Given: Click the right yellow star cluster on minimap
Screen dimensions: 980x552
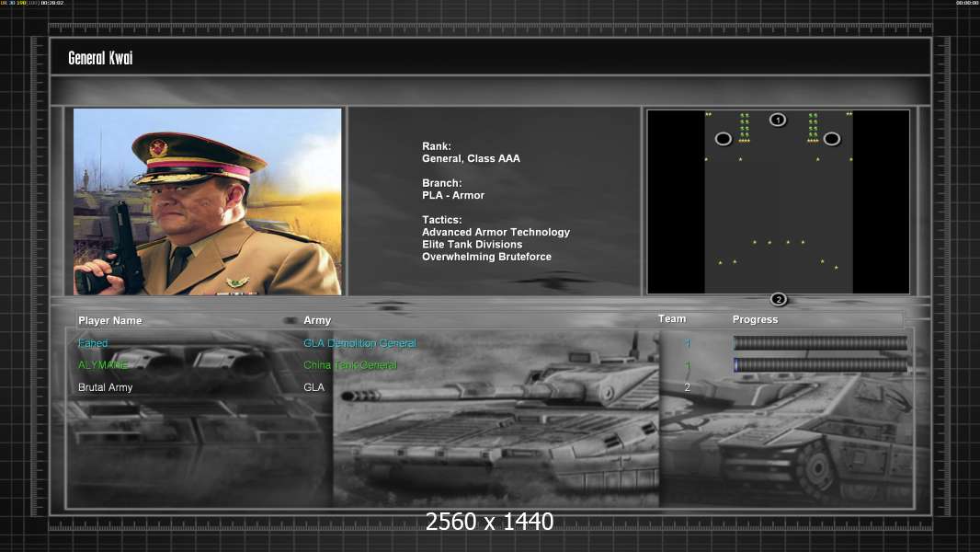Looking at the screenshot, I should click(x=813, y=129).
